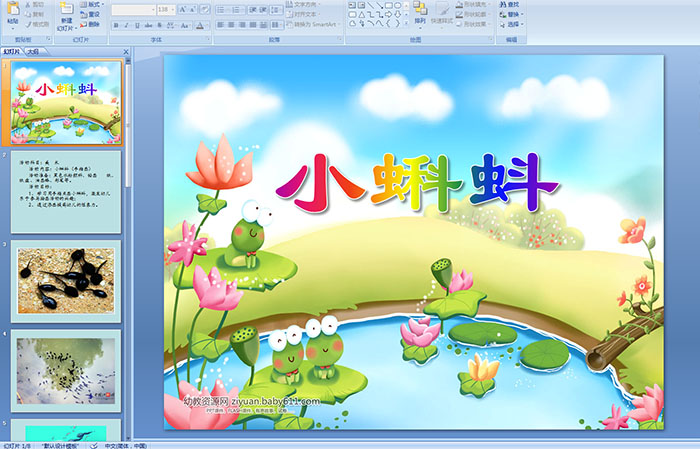
Task: Toggle text shadow S button
Action: point(159,25)
